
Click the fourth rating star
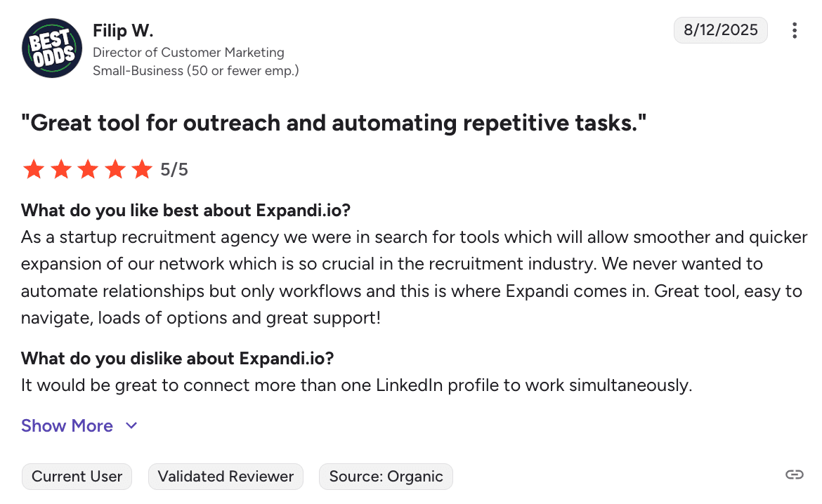point(115,169)
